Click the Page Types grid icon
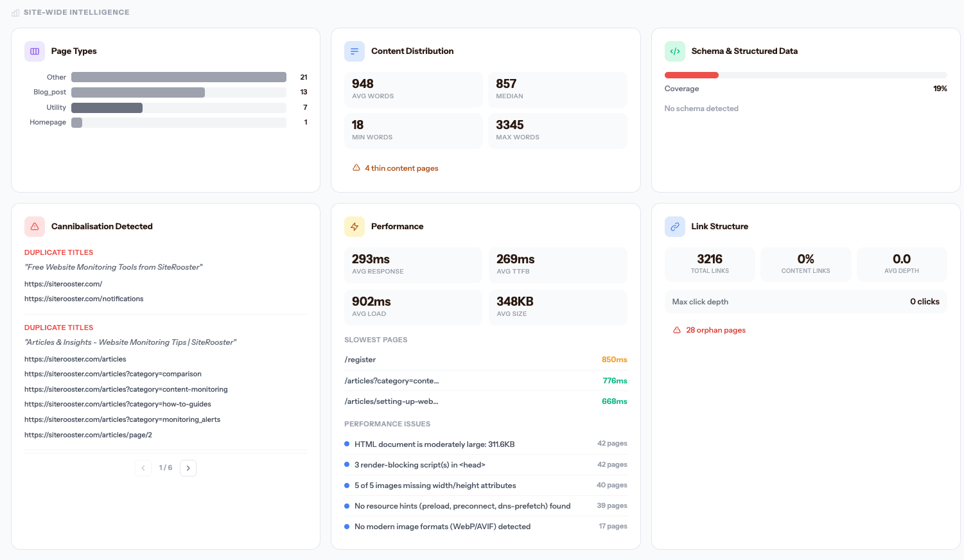Image resolution: width=964 pixels, height=560 pixels. coord(34,51)
